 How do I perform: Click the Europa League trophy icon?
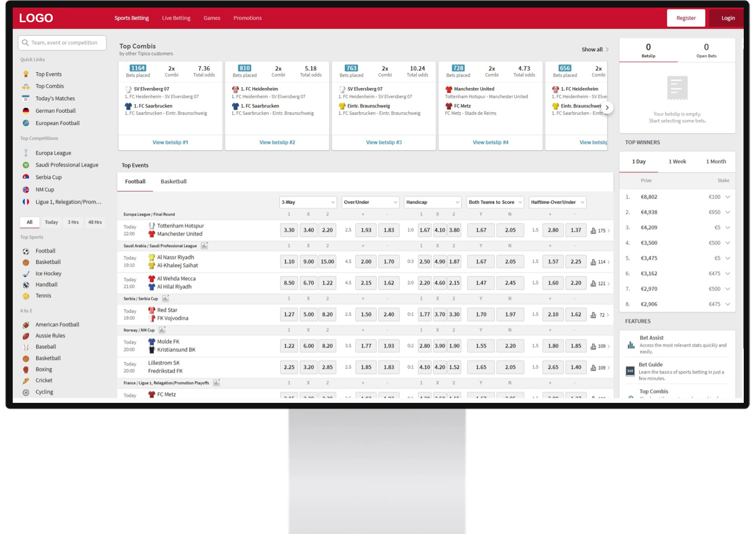(26, 153)
